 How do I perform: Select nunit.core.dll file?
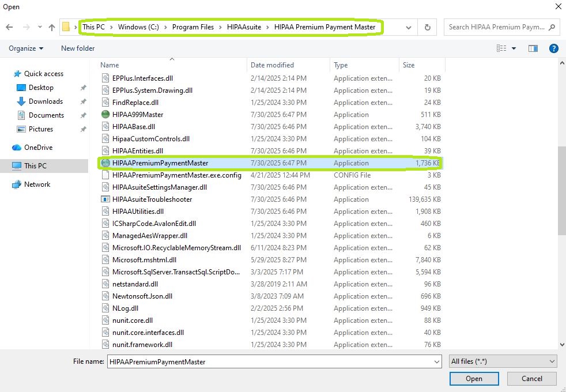pos(133,321)
